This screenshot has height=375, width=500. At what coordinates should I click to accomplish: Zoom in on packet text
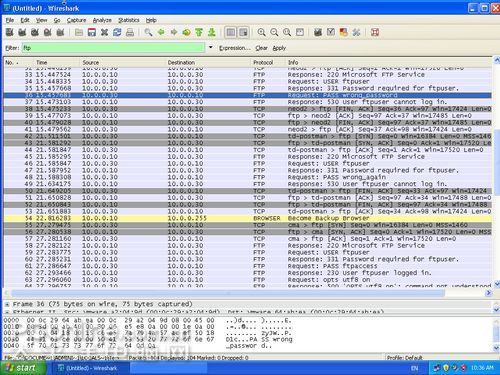(x=262, y=32)
